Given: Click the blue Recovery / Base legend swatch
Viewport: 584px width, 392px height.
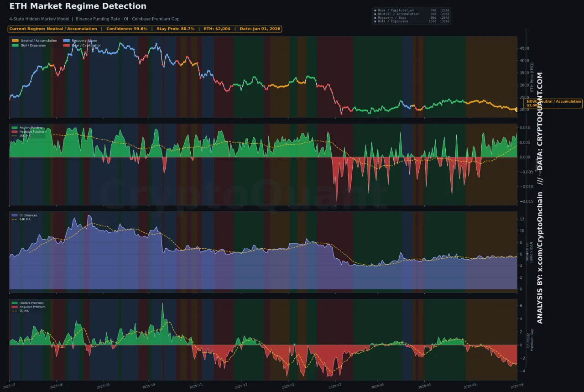Looking at the screenshot, I should click(66, 41).
